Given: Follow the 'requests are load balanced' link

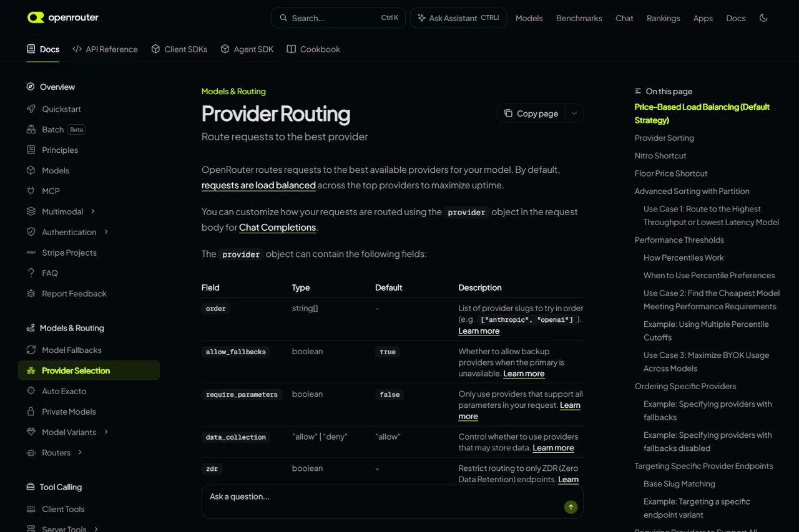Looking at the screenshot, I should point(258,185).
